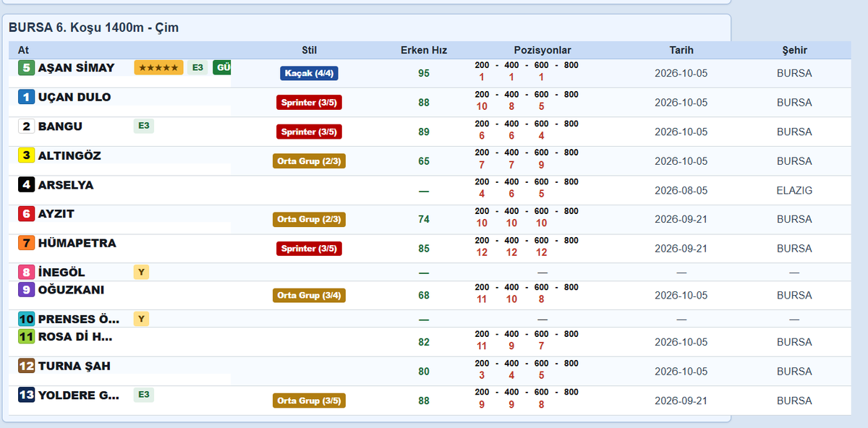Click date 2026-09-21 in HÜMAPETRA row
The height and width of the screenshot is (428, 868).
coord(681,249)
